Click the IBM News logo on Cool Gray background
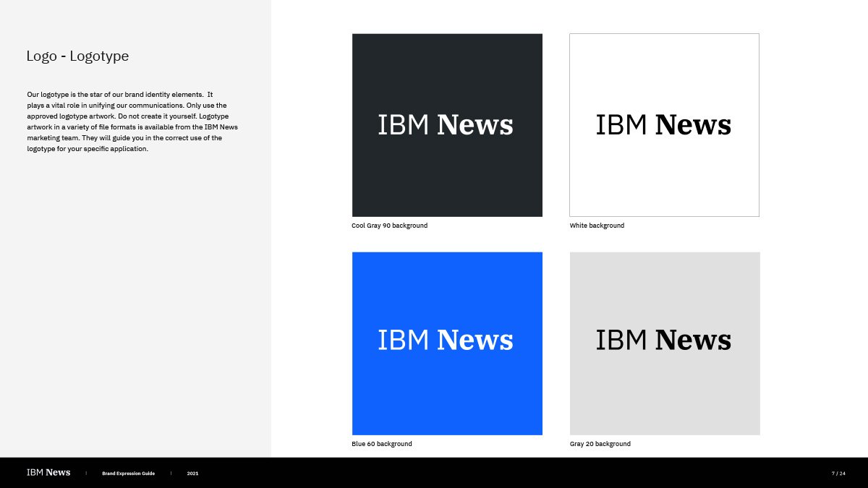Image resolution: width=868 pixels, height=488 pixels. click(446, 124)
